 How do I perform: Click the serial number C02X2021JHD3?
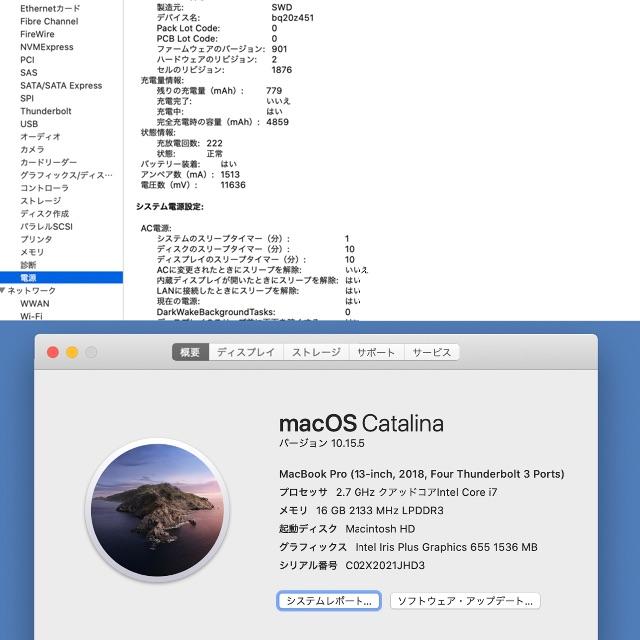pos(385,565)
